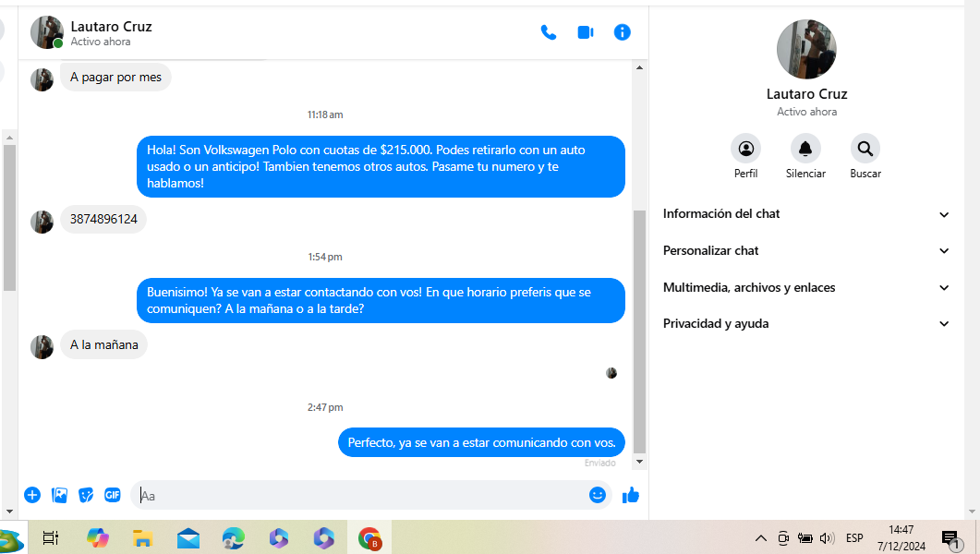This screenshot has width=980, height=554.
Task: Expand Personalizar chat section
Action: pyautogui.click(x=805, y=251)
